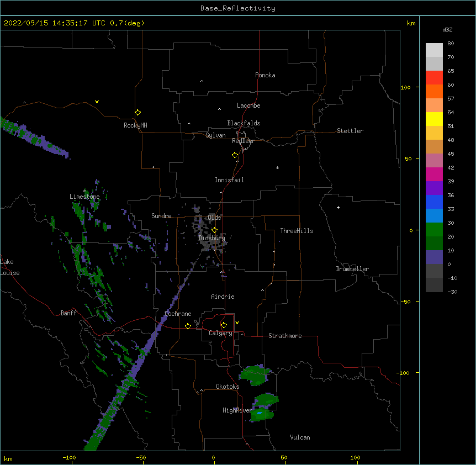Click the HighRiver town label
The height and width of the screenshot is (465, 476).
pos(237,410)
